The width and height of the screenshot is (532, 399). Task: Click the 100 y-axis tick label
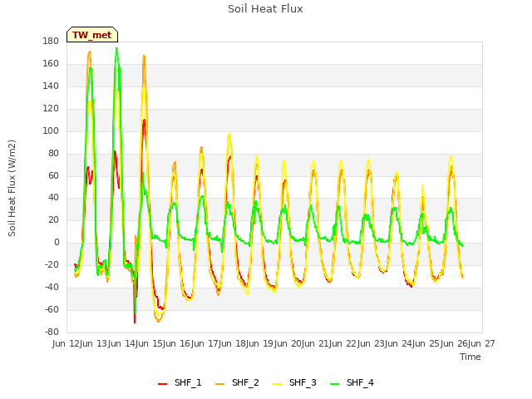(x=51, y=131)
